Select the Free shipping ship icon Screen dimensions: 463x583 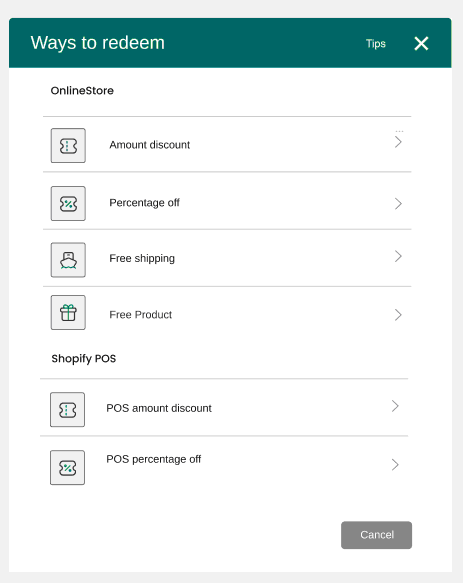[68, 260]
